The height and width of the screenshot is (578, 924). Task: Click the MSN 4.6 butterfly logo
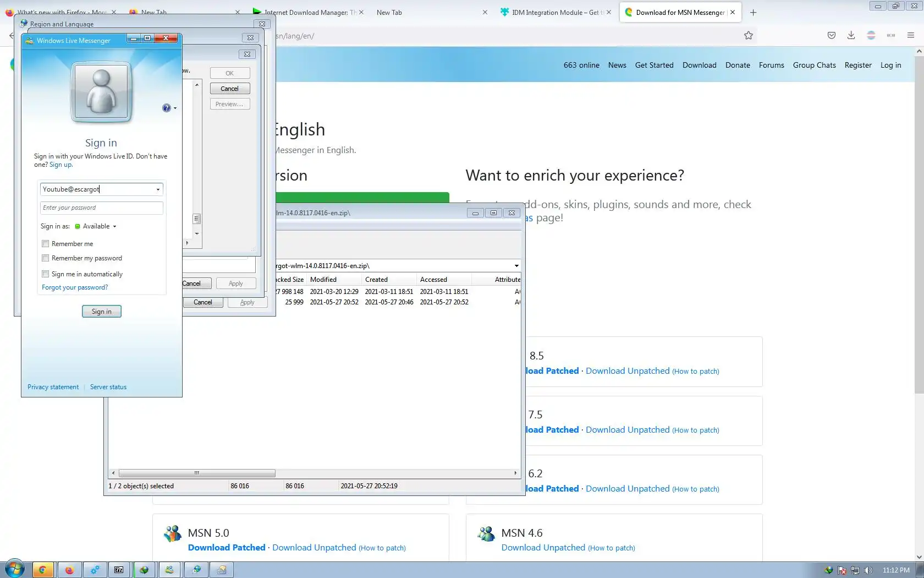(x=486, y=533)
